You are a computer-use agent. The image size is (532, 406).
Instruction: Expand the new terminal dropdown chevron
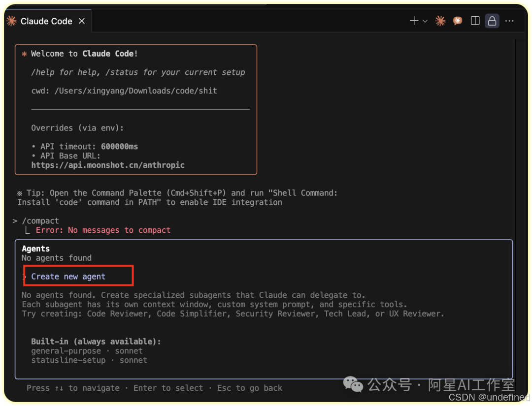pos(425,21)
